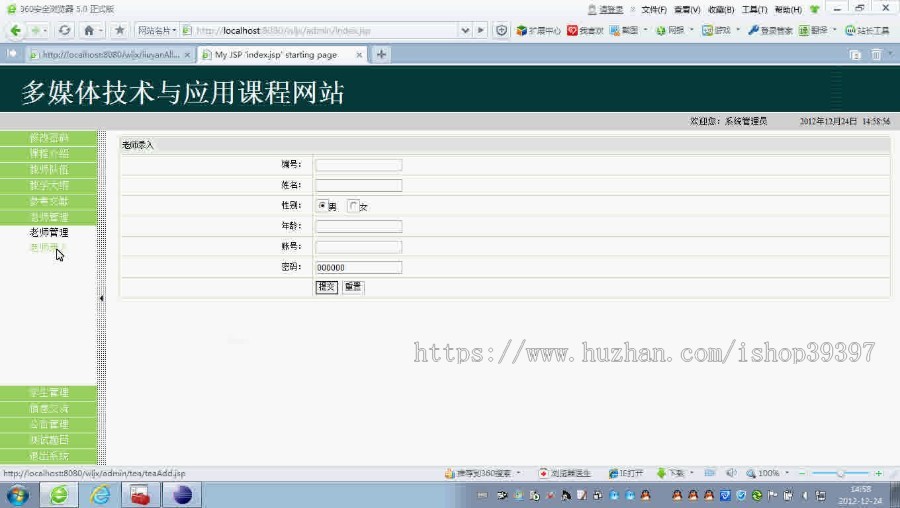This screenshot has height=508, width=900.
Task: Open Windows Start button on taskbar
Action: (x=17, y=495)
